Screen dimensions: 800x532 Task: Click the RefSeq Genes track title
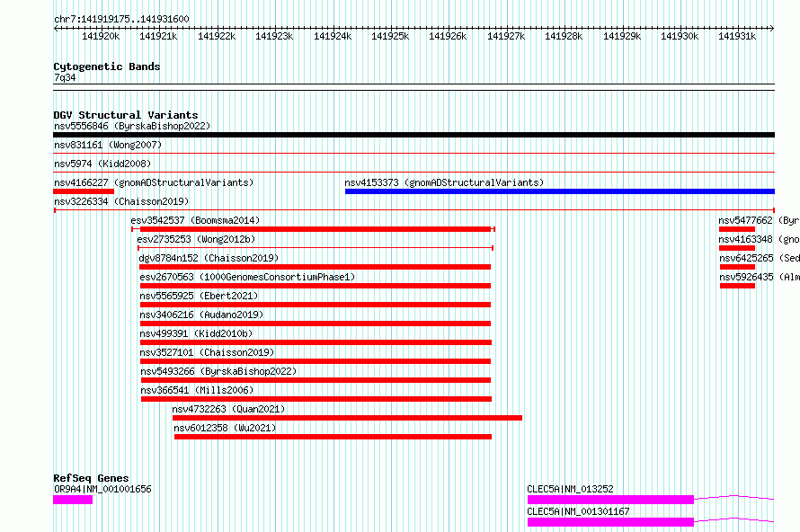(91, 478)
